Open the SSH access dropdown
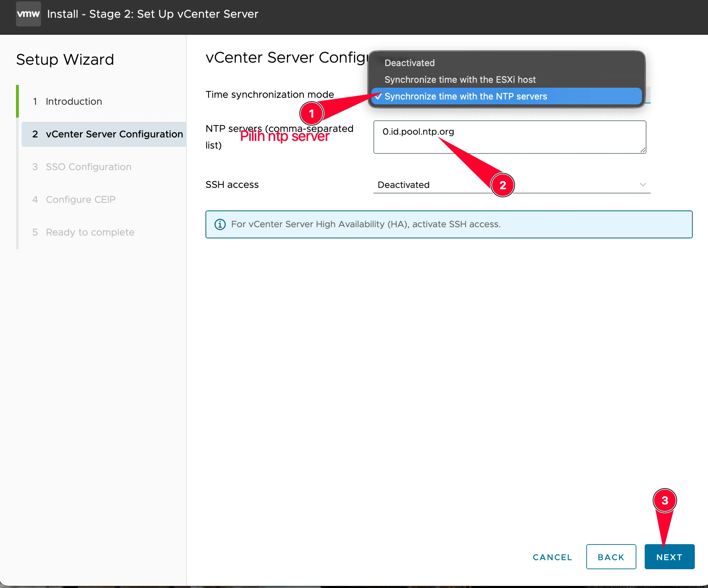This screenshot has height=588, width=708. 512,185
